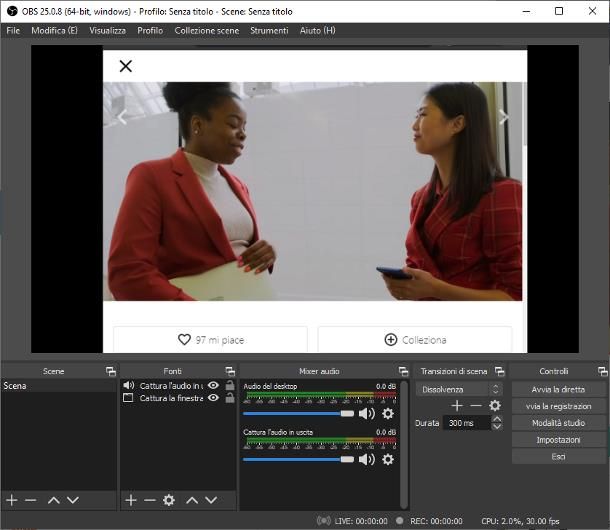
Task: Click Avvia la diretta button
Action: pyautogui.click(x=558, y=389)
